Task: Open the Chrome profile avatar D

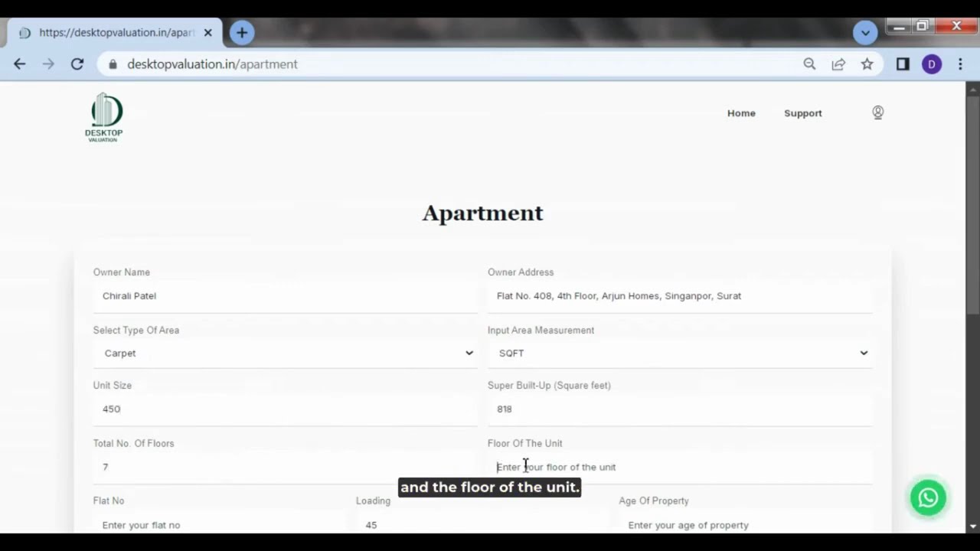Action: click(931, 64)
